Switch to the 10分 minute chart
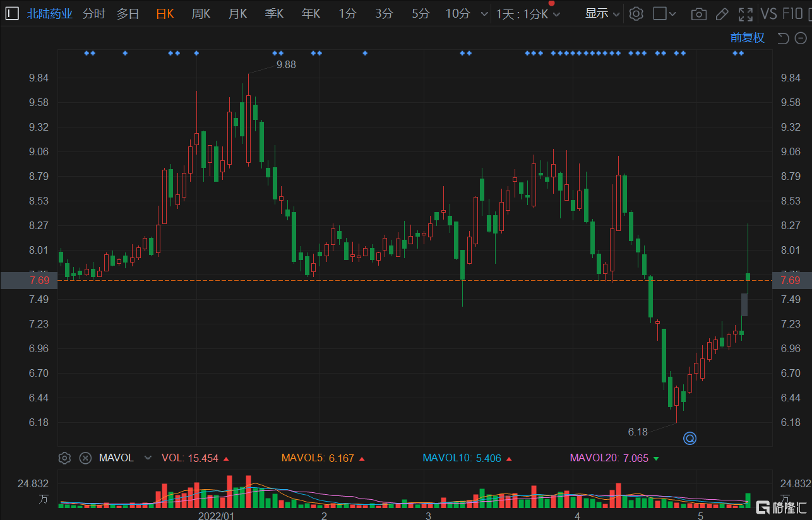The image size is (812, 520). [x=458, y=13]
